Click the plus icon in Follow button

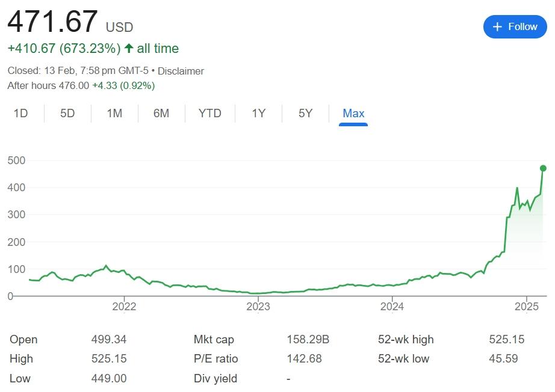tap(497, 26)
